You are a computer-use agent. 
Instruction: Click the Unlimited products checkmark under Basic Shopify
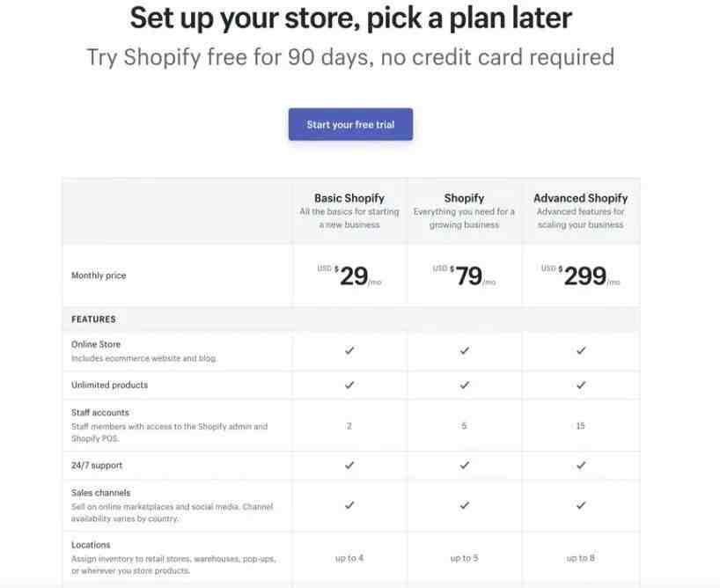(x=349, y=385)
